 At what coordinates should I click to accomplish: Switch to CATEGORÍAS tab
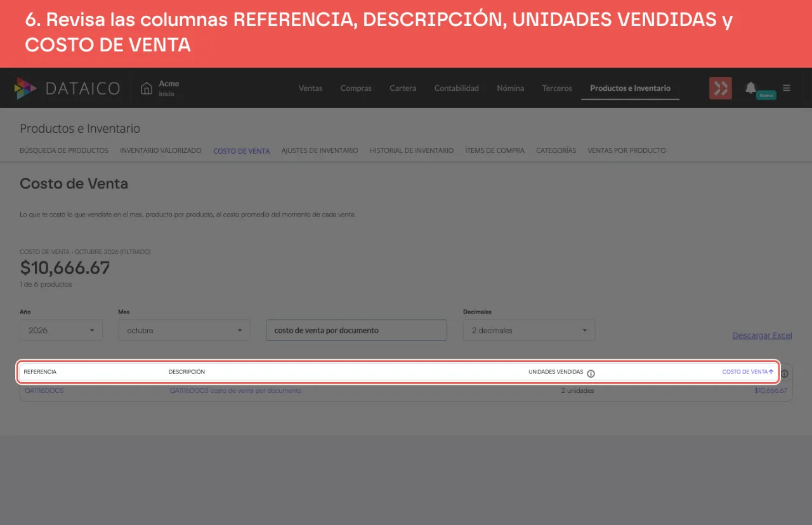pos(556,150)
